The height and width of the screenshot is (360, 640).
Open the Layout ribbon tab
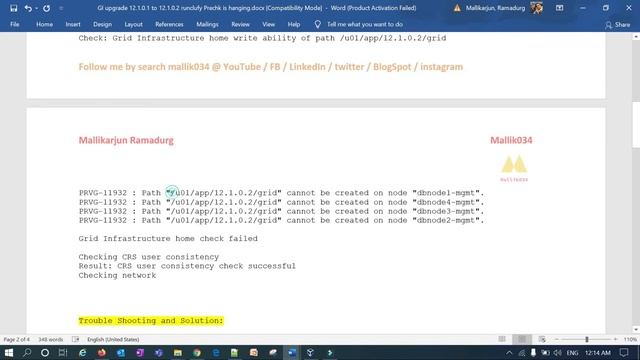[x=133, y=24]
